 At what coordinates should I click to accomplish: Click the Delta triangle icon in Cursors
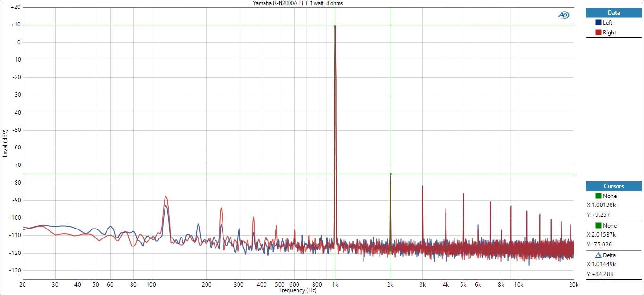[x=598, y=255]
